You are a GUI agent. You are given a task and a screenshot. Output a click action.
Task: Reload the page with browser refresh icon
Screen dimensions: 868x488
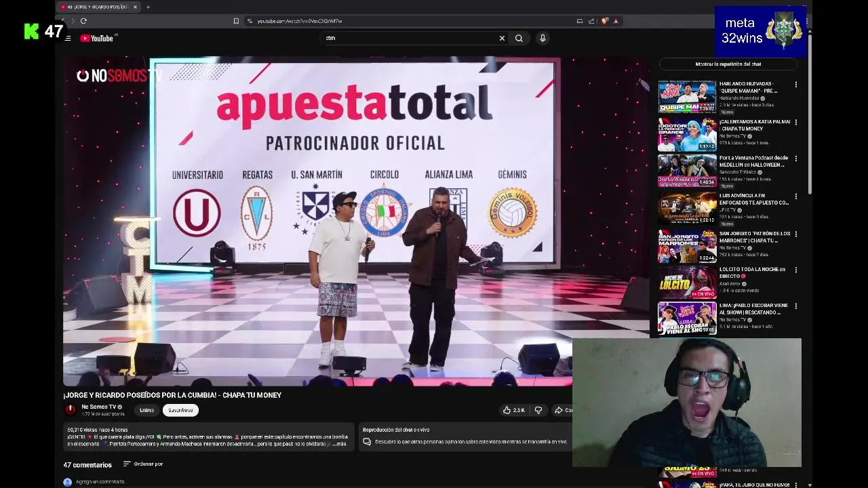coord(83,21)
